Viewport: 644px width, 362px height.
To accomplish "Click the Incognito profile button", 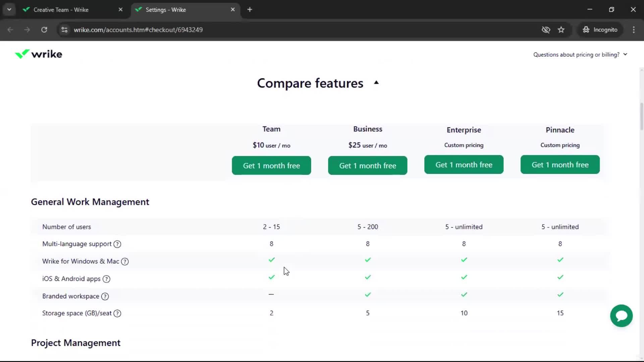I will pyautogui.click(x=600, y=30).
